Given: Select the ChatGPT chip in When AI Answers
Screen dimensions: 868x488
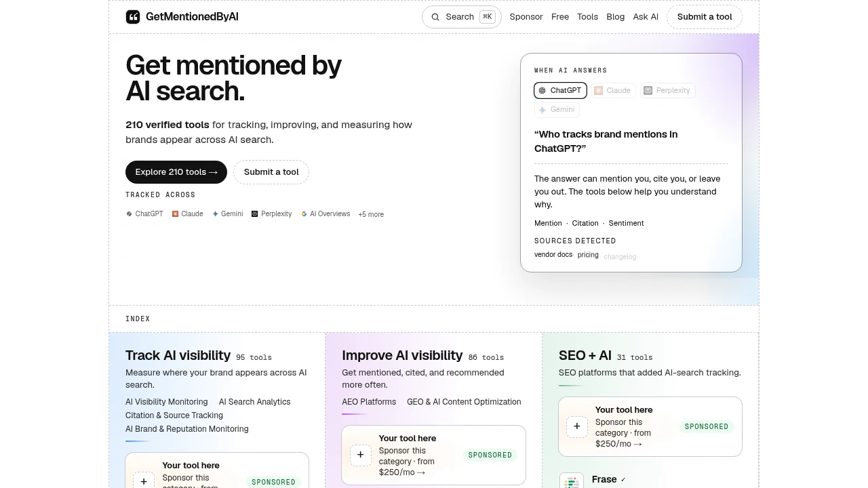Looking at the screenshot, I should coord(561,90).
